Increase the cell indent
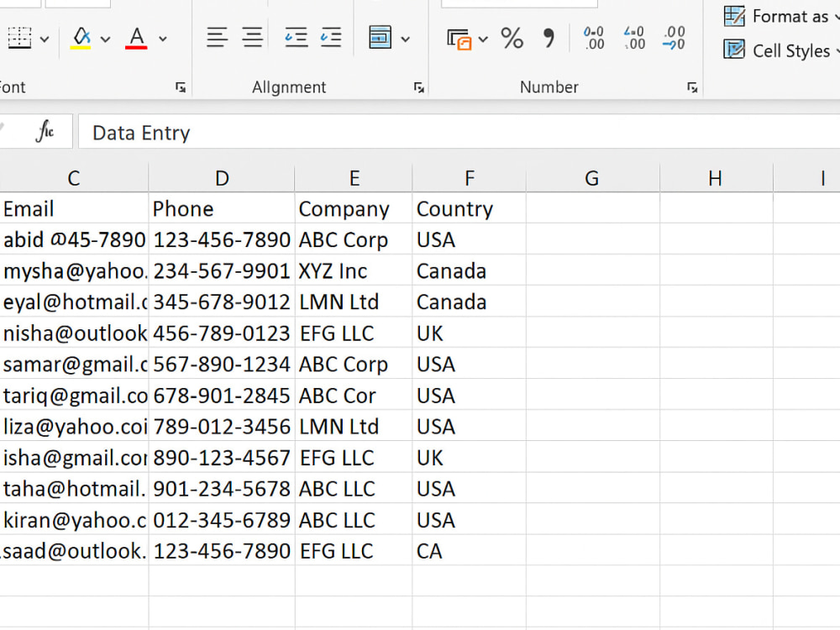 pos(331,38)
